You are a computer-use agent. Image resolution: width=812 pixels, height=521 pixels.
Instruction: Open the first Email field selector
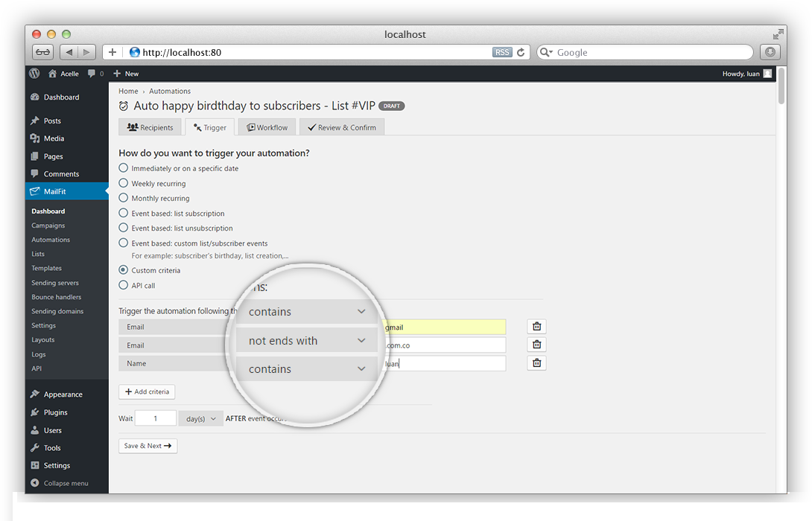[174, 327]
